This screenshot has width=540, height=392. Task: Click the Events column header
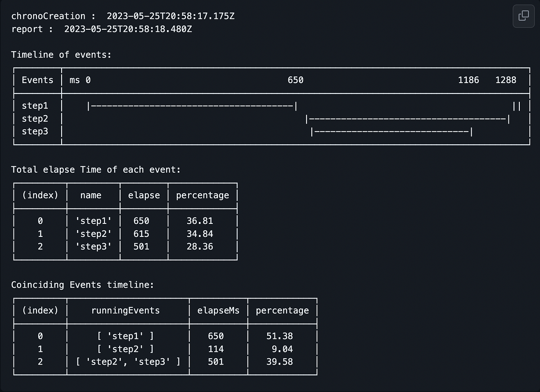click(x=37, y=80)
